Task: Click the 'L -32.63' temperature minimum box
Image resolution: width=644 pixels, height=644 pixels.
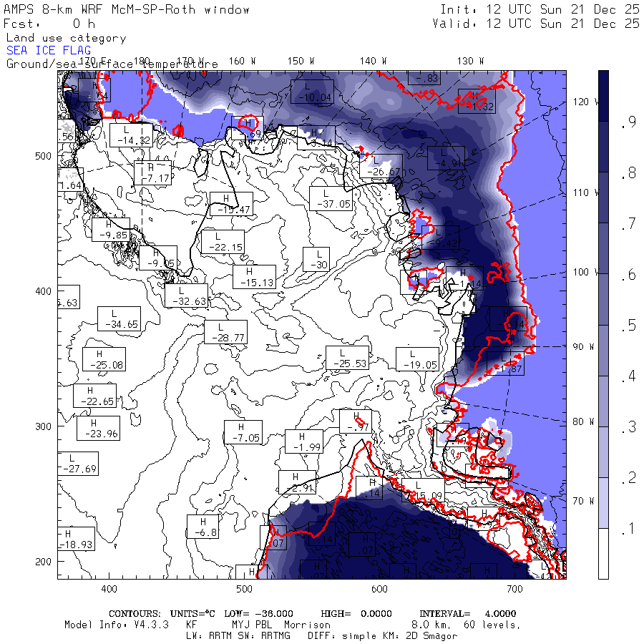Action: [187, 296]
